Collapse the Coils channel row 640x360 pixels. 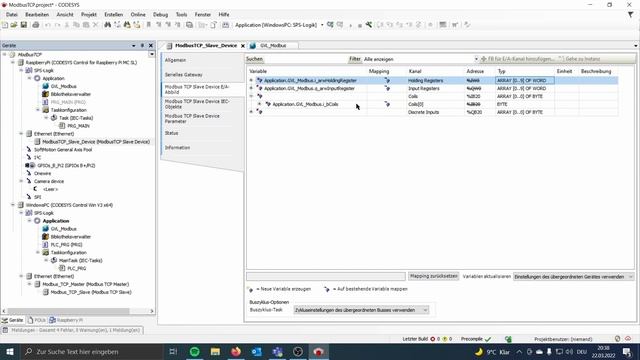tap(251, 96)
